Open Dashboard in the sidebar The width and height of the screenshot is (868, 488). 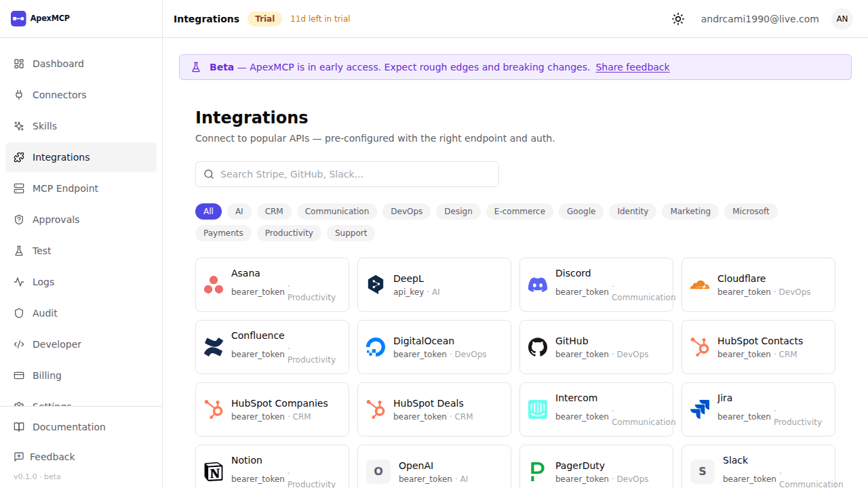[x=81, y=64]
